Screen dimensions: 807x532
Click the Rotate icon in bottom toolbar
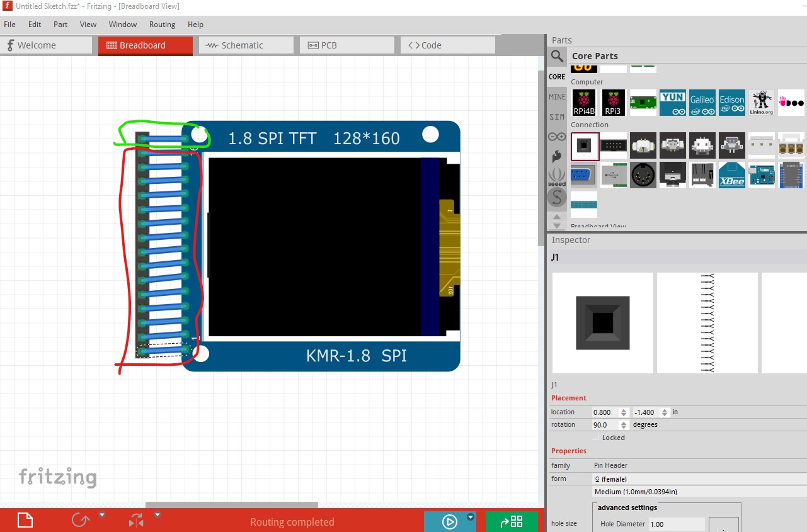click(81, 521)
